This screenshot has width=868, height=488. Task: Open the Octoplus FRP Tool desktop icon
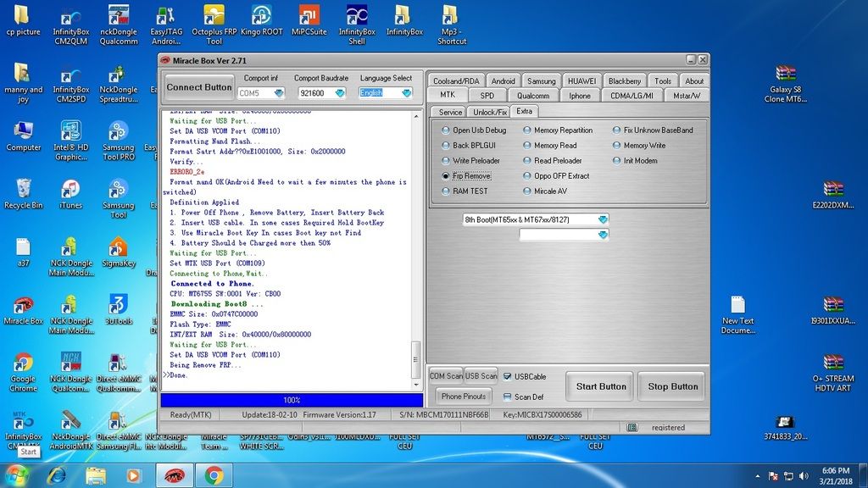click(x=214, y=17)
